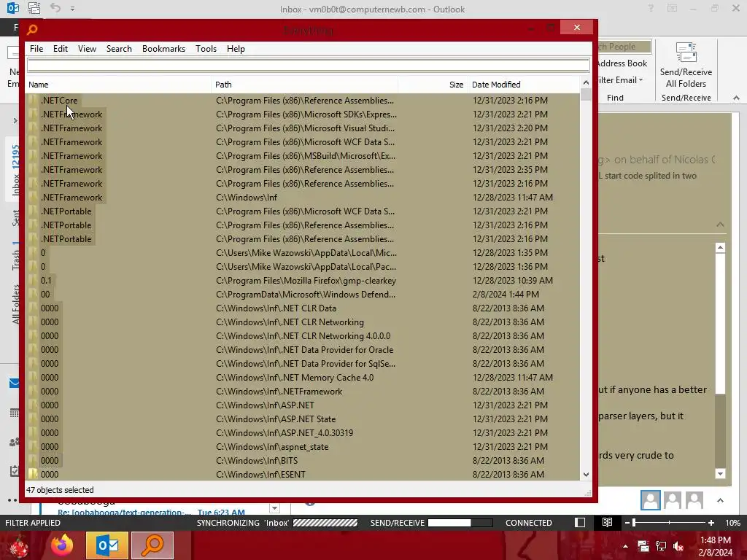Click Search People box in Outlook ribbon
The width and height of the screenshot is (747, 560).
[x=623, y=47]
